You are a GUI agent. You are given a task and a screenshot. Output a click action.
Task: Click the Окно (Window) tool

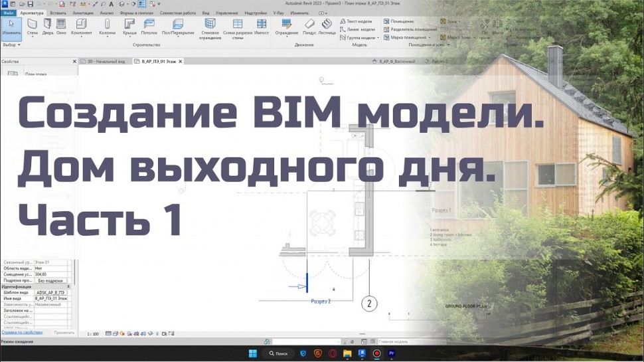tap(61, 27)
